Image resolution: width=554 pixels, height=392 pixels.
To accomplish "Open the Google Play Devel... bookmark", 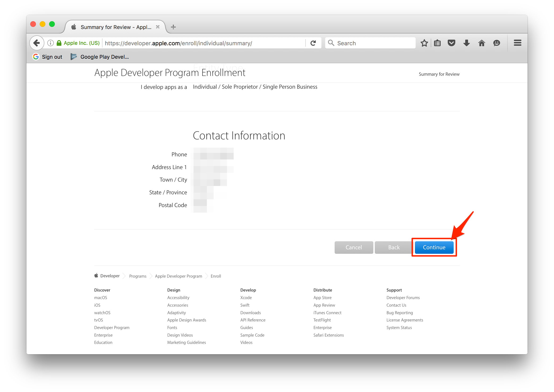I will tap(100, 57).
